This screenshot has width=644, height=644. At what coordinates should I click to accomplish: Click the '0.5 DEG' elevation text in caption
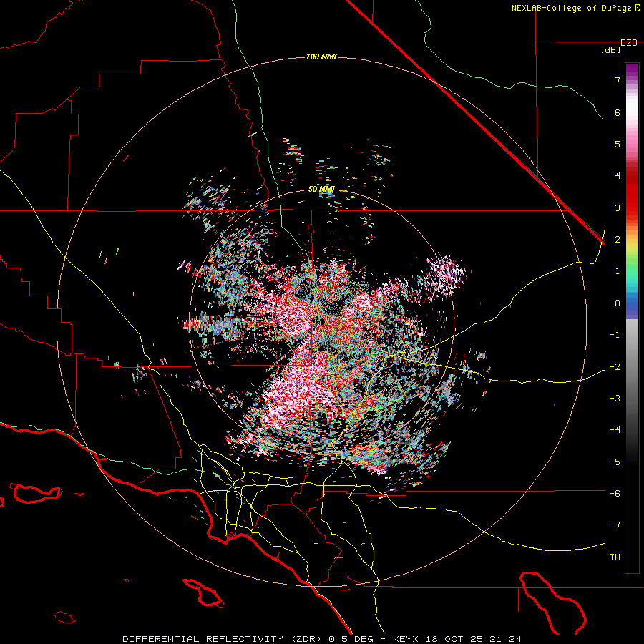(x=351, y=639)
